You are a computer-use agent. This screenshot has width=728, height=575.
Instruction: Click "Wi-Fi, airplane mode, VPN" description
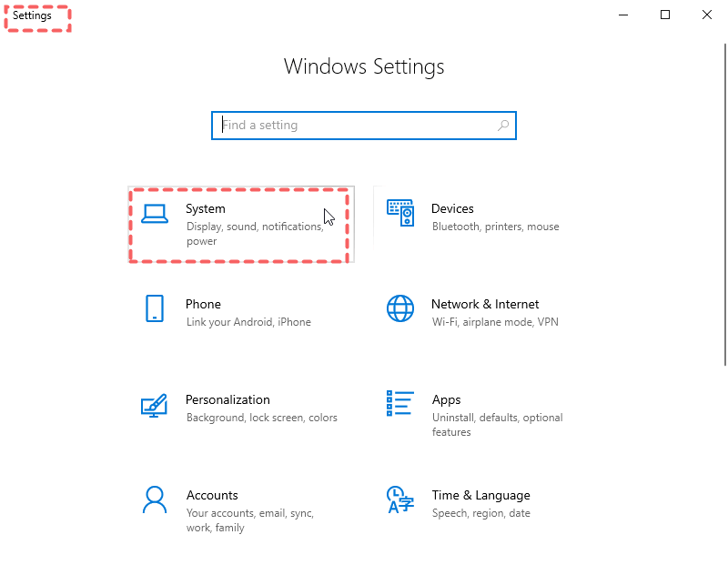(495, 322)
